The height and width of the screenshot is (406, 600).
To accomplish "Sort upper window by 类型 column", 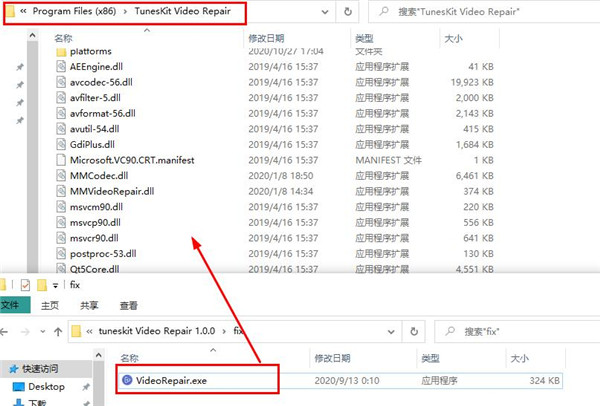I will coord(364,38).
